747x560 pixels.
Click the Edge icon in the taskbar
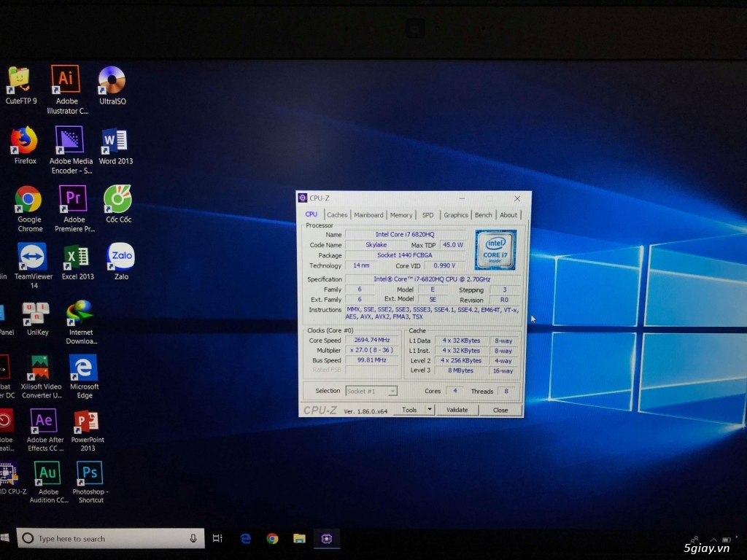pos(246,538)
